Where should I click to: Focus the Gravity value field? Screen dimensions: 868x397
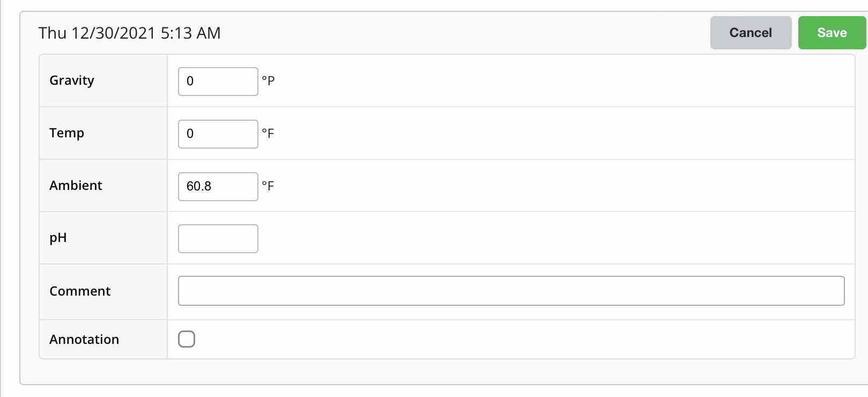point(218,82)
